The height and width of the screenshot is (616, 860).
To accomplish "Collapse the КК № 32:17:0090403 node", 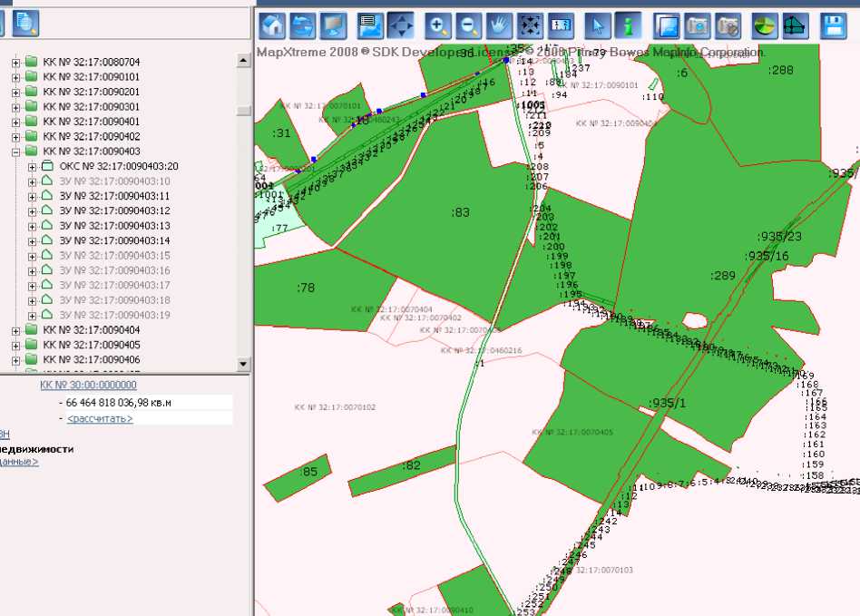I will [x=15, y=152].
